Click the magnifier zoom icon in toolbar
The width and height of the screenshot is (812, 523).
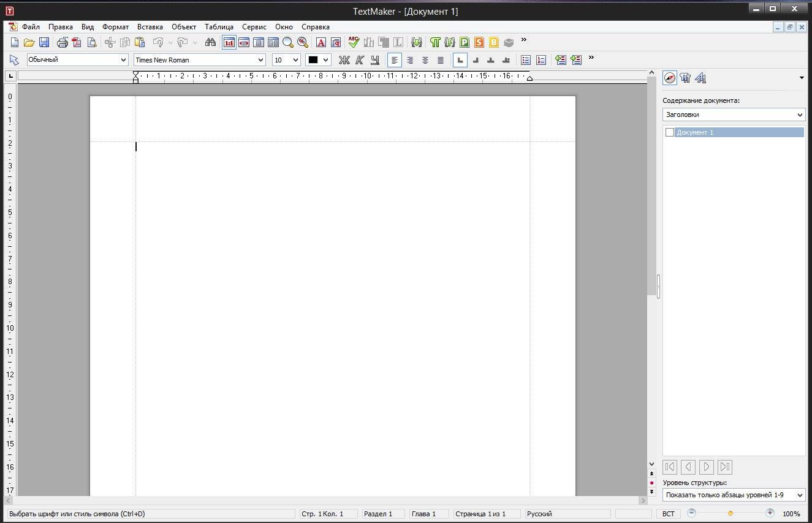click(x=287, y=42)
